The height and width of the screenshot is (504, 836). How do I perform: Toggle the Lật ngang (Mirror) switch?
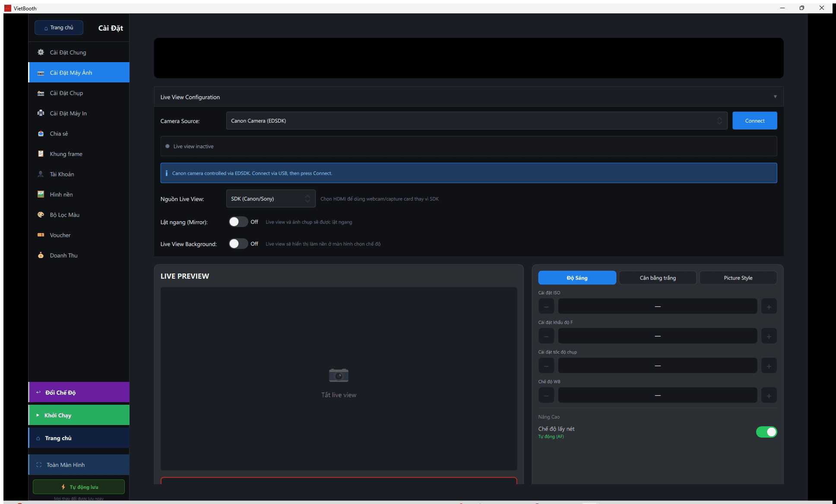[238, 222]
